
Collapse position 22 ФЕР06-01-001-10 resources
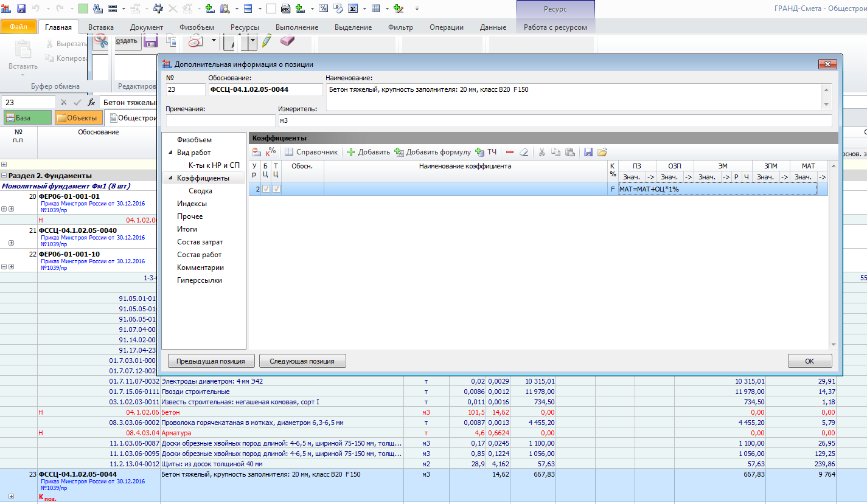pos(5,266)
